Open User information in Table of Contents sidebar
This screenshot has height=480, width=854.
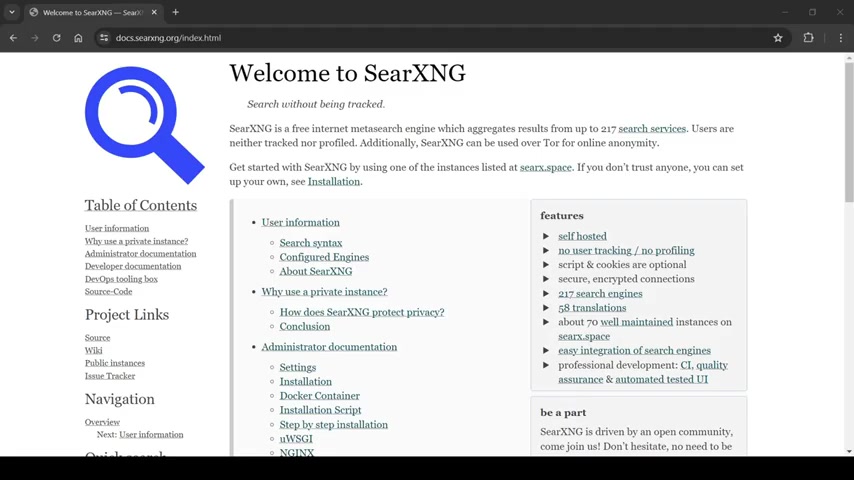[x=117, y=228]
